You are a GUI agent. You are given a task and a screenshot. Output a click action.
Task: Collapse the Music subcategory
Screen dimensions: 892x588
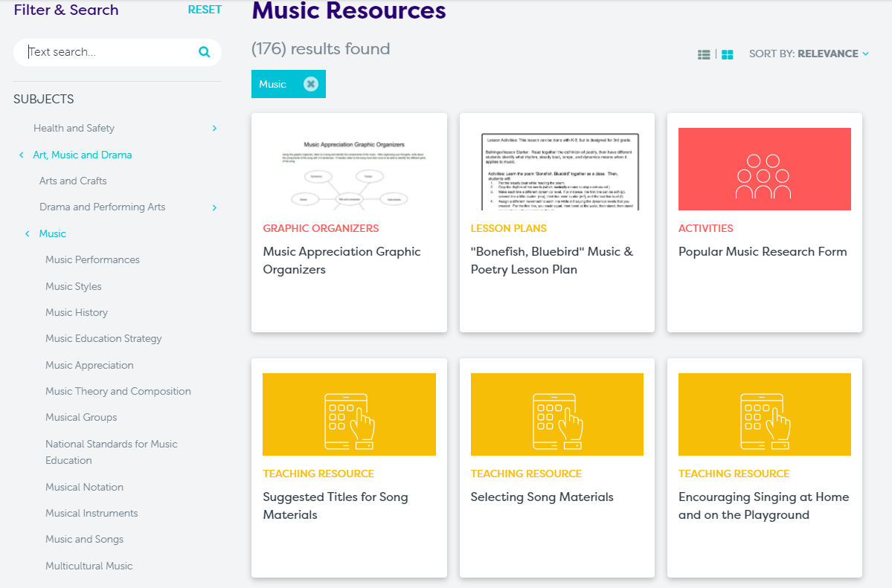coord(28,234)
